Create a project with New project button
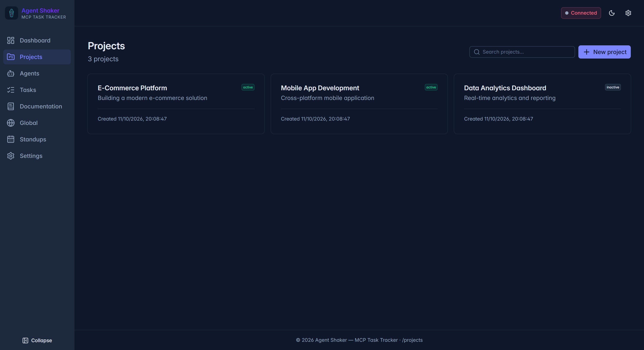 (x=604, y=52)
